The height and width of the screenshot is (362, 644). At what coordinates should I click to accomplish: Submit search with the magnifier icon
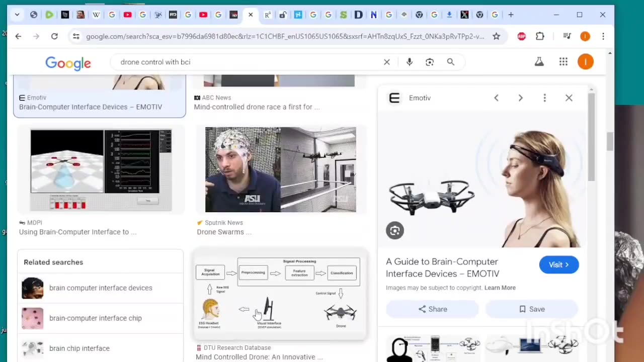pos(451,62)
